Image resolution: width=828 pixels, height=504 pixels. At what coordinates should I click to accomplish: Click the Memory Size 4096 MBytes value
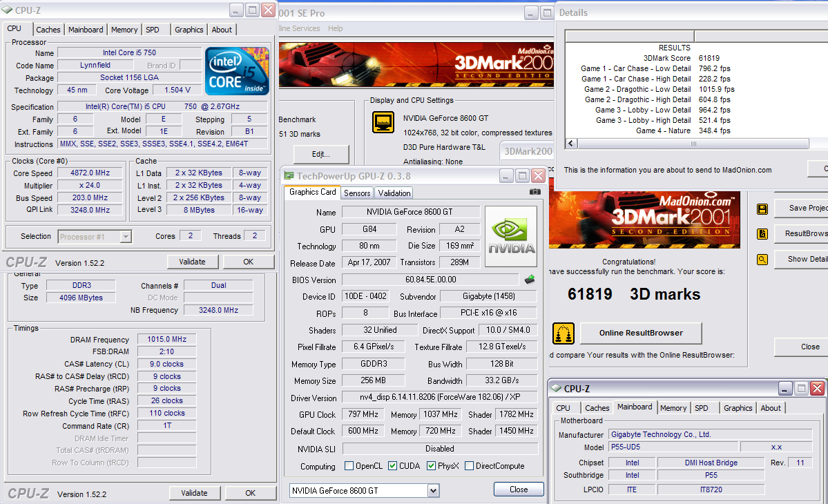[81, 298]
